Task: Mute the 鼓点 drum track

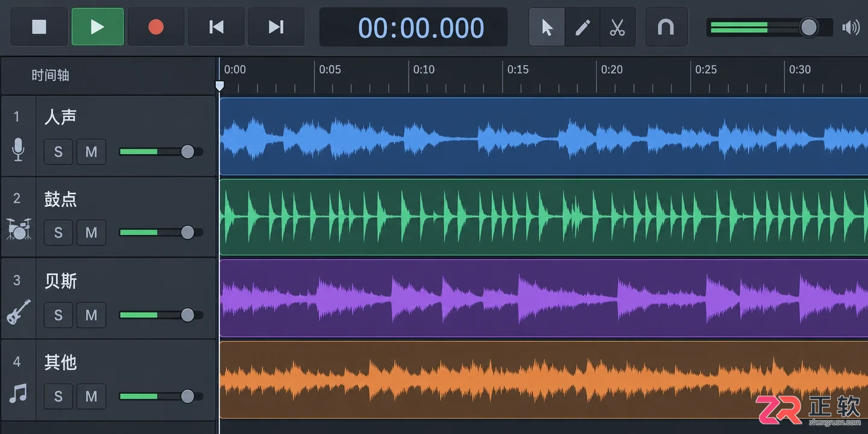Action: [91, 232]
